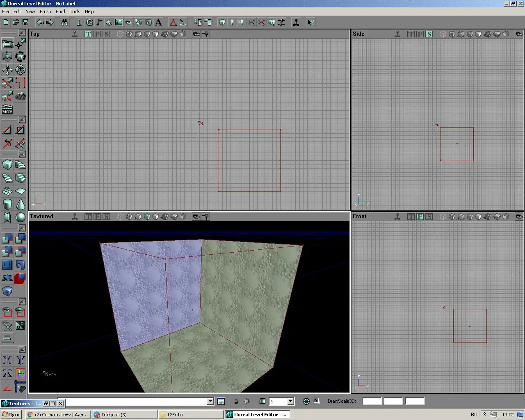
Task: Open the File menu
Action: (5, 11)
